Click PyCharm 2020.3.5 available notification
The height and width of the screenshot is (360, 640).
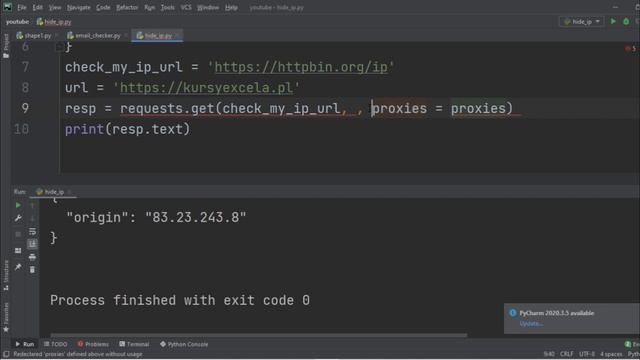coord(557,313)
